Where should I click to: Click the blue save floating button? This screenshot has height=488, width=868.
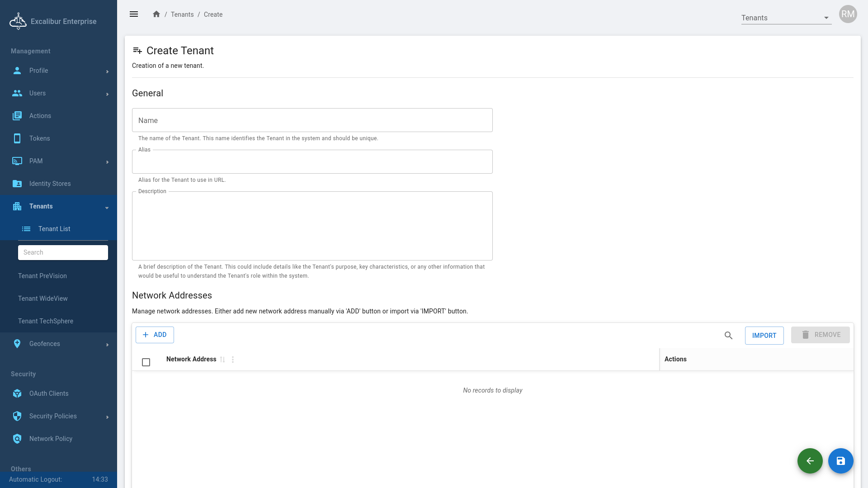point(840,461)
